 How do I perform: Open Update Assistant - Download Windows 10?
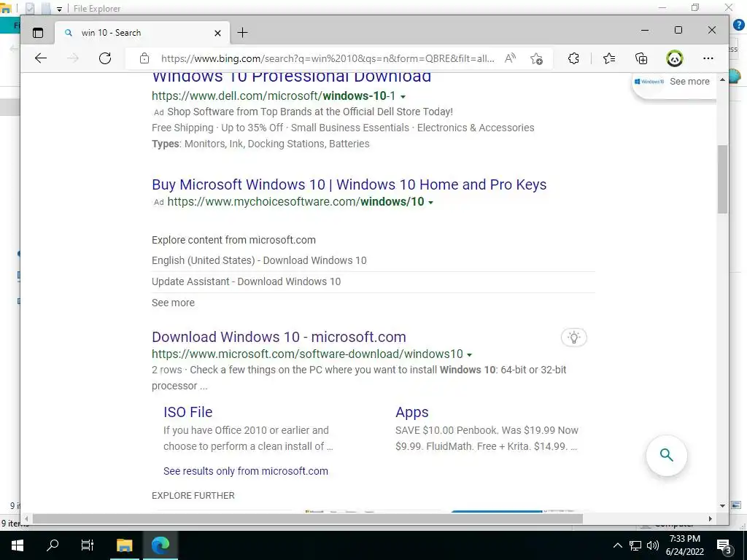click(247, 281)
